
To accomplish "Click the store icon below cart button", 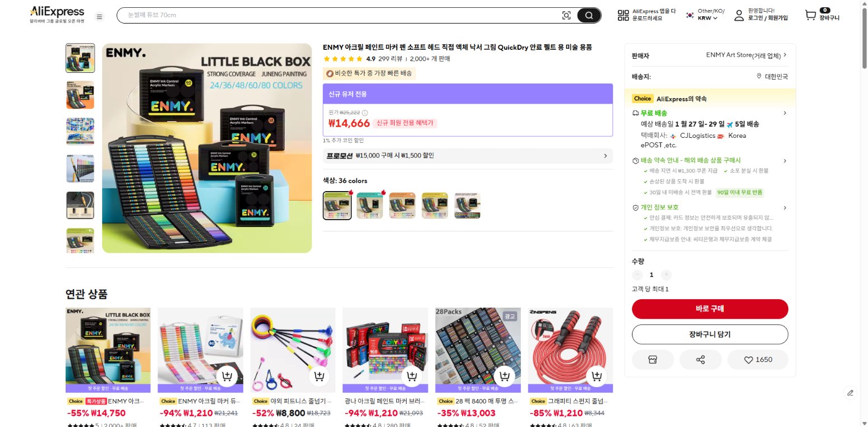I will (652, 360).
